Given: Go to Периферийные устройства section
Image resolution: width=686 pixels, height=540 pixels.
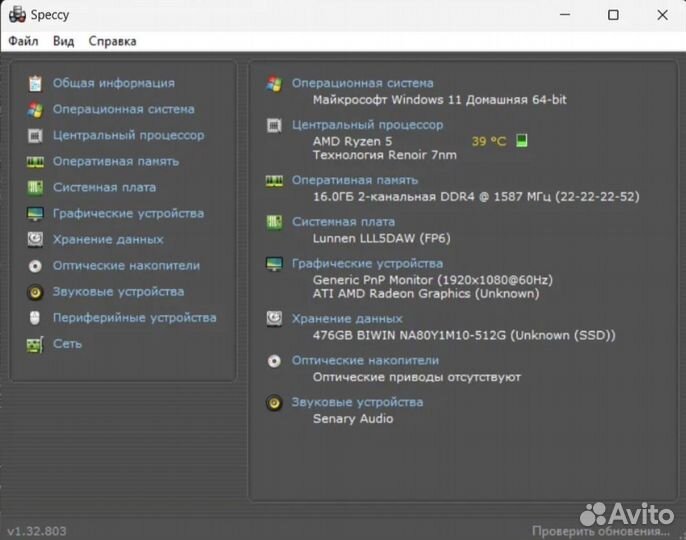Looking at the screenshot, I should coord(134,318).
